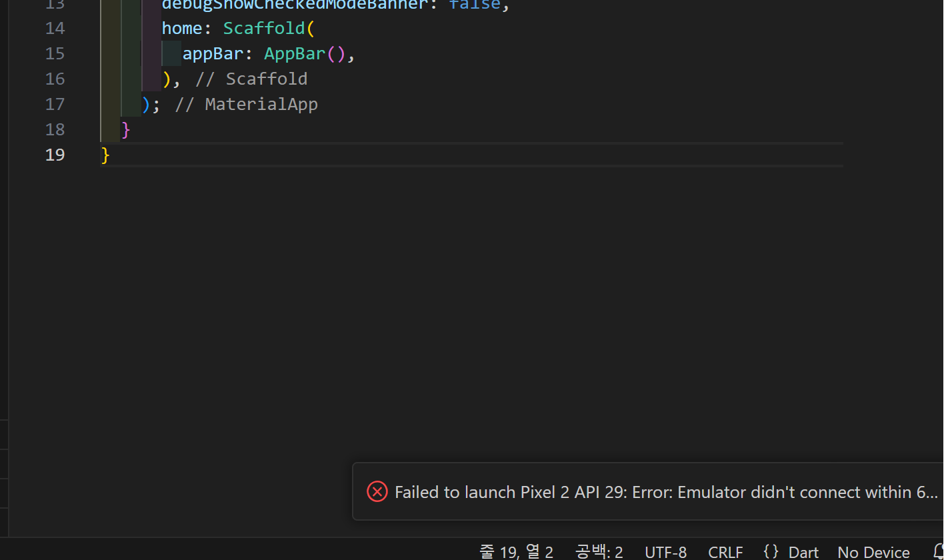Click the 'Scaffold(' code on line 14

point(269,28)
